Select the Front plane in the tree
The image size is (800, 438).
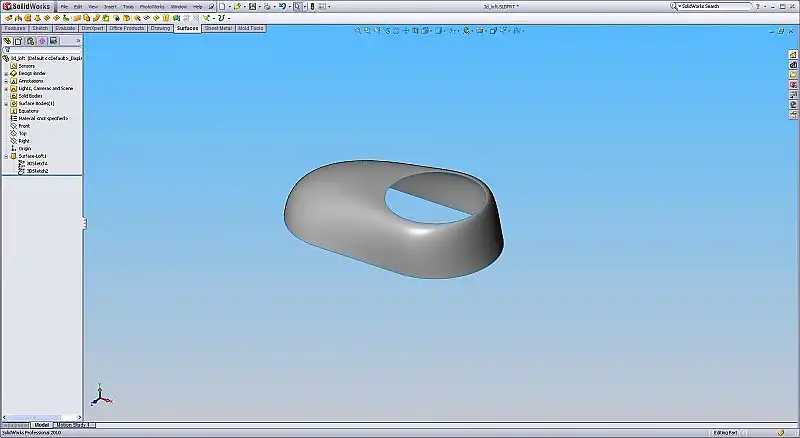click(x=24, y=126)
